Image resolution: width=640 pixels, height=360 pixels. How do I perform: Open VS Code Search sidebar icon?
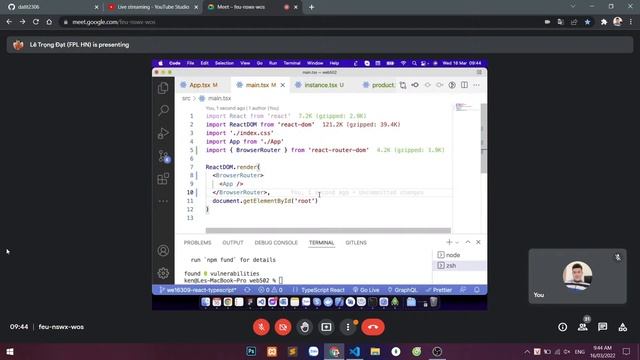pos(163,110)
